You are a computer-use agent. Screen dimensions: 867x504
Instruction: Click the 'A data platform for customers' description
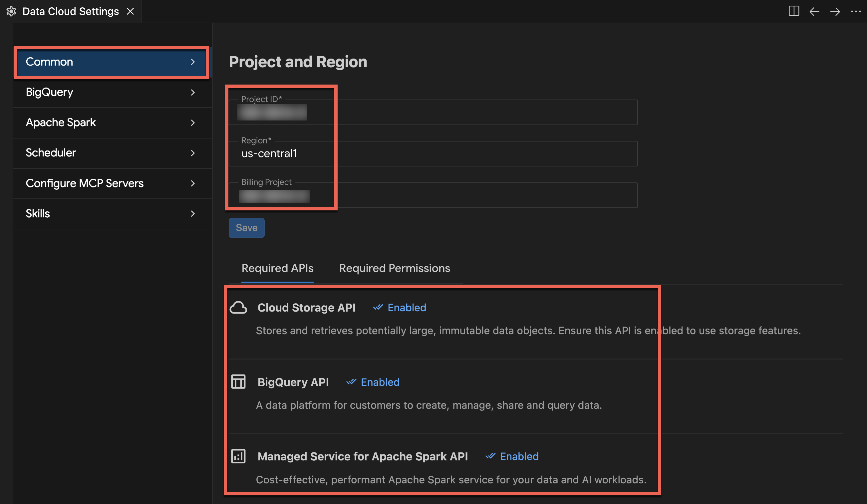click(429, 405)
